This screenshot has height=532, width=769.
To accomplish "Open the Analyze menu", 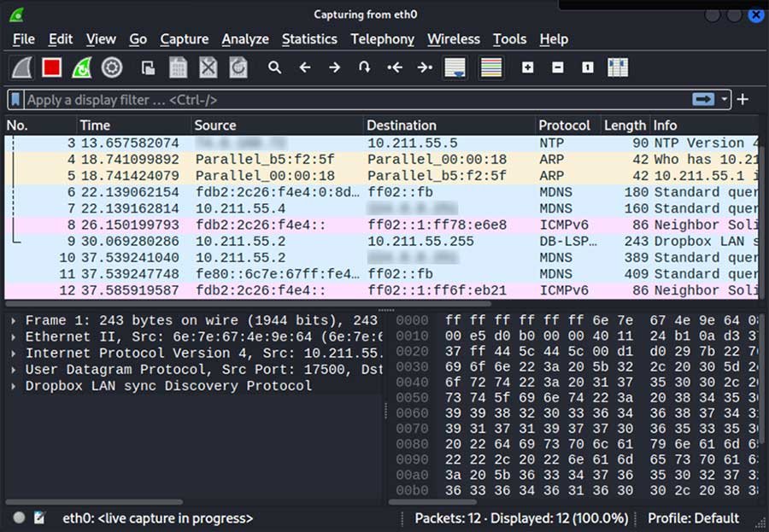I will (x=245, y=39).
